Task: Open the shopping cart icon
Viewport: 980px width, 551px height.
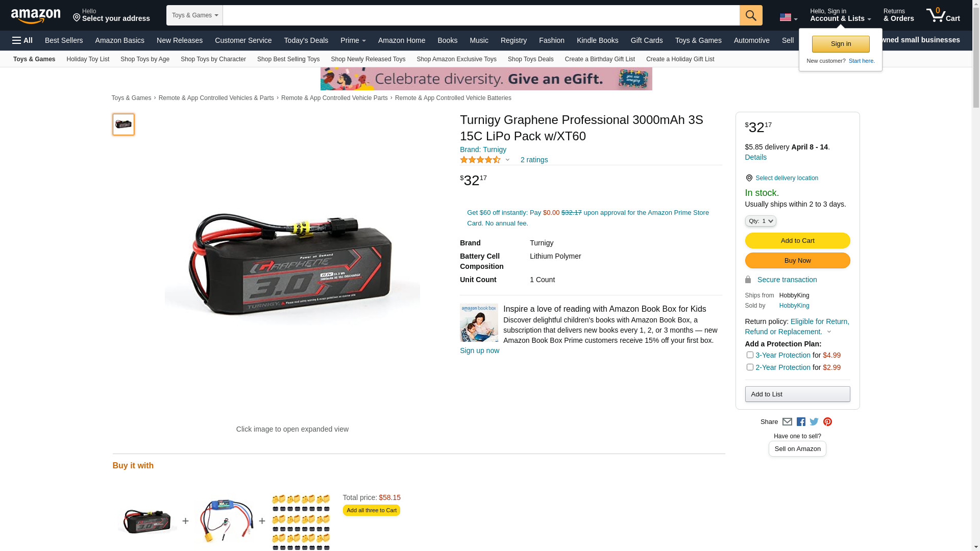Action: click(x=943, y=15)
